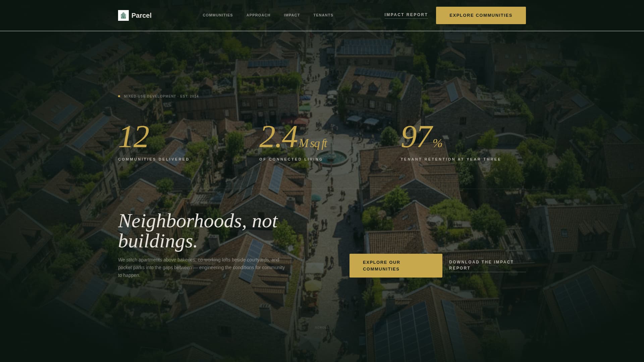Click the Neighborhoods, not buildings headline
The width and height of the screenshot is (644, 362).
198,231
